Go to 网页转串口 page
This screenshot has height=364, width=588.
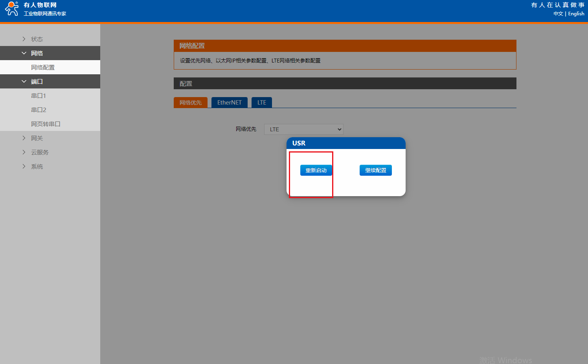tap(46, 124)
